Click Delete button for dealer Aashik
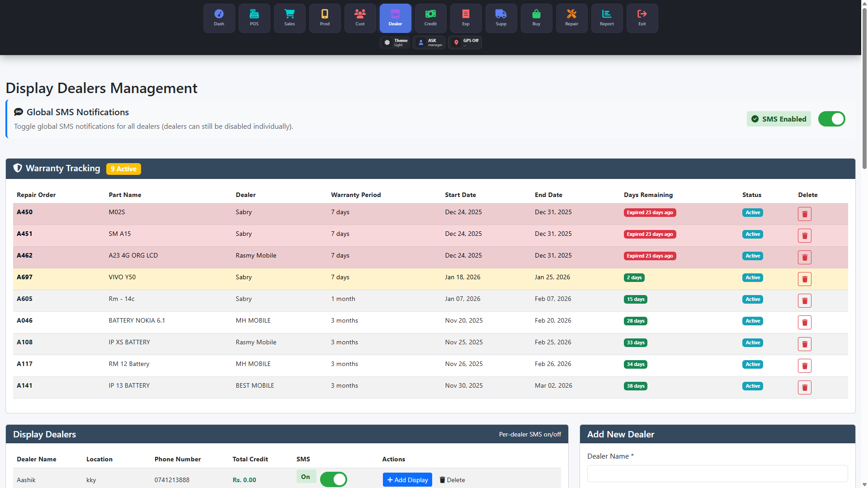 point(452,480)
